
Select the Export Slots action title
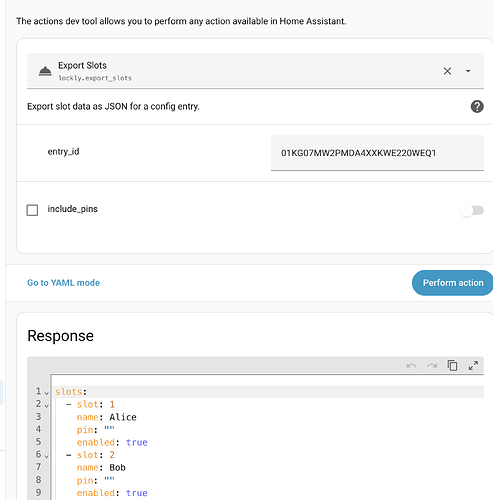(82, 65)
